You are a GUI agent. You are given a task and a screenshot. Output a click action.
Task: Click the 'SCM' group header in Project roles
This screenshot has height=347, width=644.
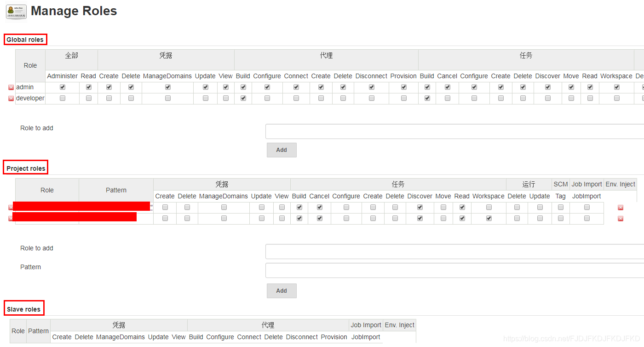[x=561, y=184]
